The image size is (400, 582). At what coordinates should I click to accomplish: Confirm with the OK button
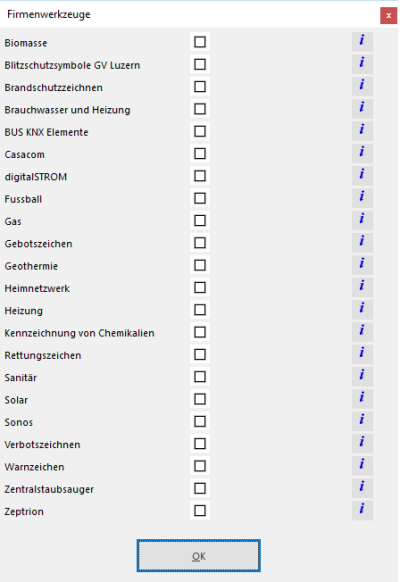199,556
